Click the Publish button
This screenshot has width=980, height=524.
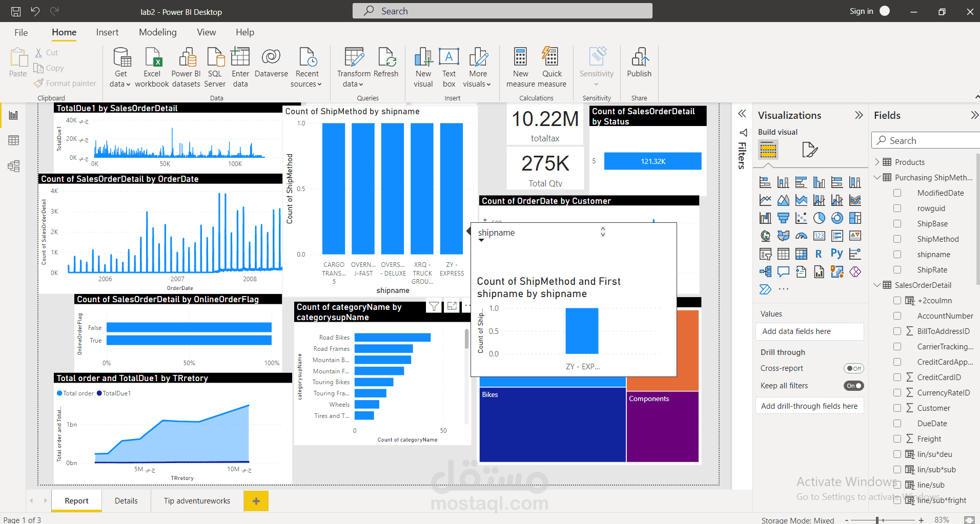coord(639,67)
